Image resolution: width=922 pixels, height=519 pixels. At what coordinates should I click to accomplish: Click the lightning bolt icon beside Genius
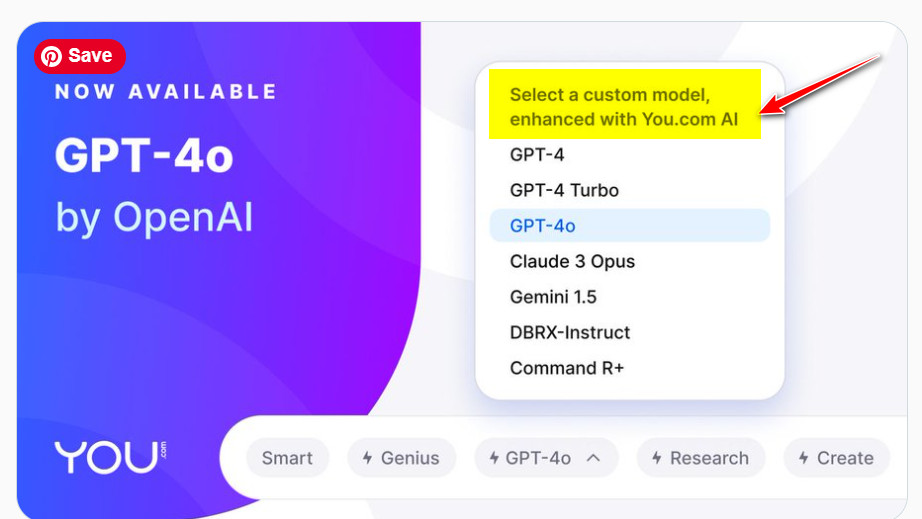(x=368, y=458)
